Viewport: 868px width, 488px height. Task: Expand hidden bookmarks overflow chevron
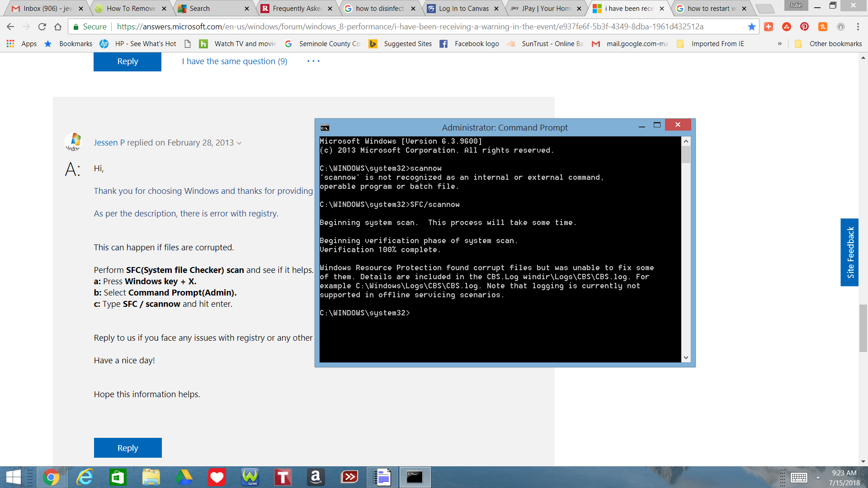(x=780, y=44)
